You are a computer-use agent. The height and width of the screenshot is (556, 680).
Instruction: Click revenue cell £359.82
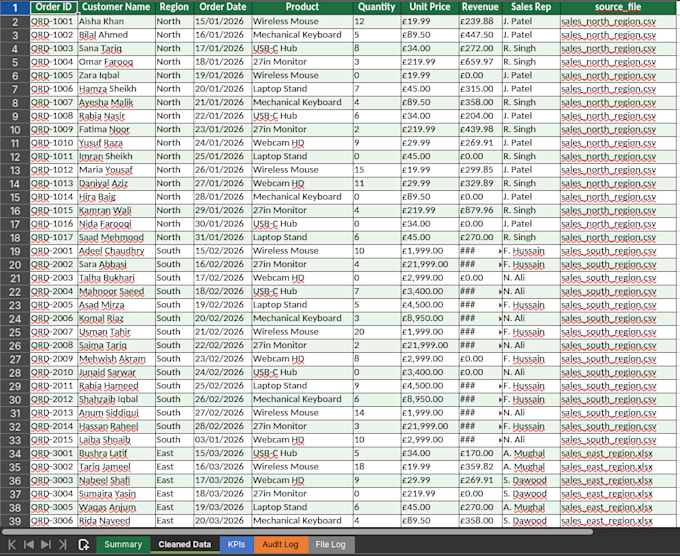pyautogui.click(x=481, y=467)
